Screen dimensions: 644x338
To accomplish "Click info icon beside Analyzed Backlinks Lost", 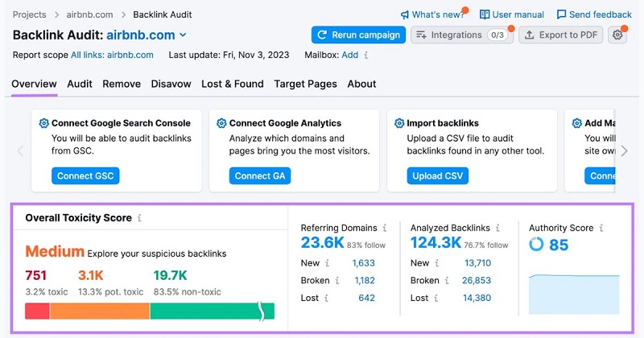I will pyautogui.click(x=436, y=298).
